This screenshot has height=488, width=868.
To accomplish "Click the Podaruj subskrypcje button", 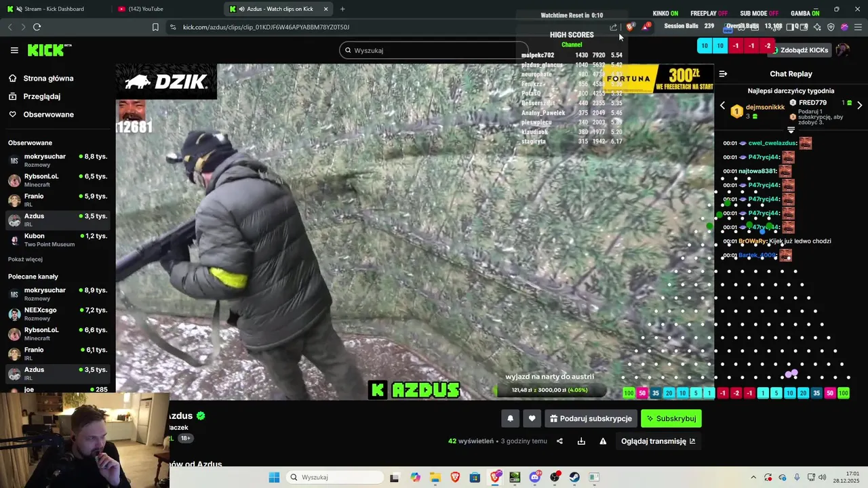I will click(591, 419).
